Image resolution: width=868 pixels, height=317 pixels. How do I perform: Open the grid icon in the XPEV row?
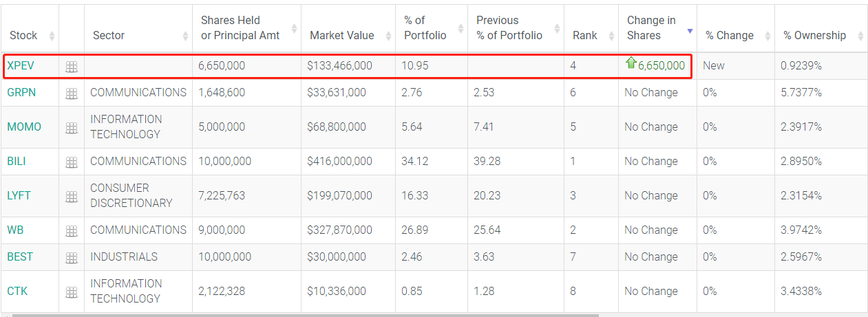72,67
